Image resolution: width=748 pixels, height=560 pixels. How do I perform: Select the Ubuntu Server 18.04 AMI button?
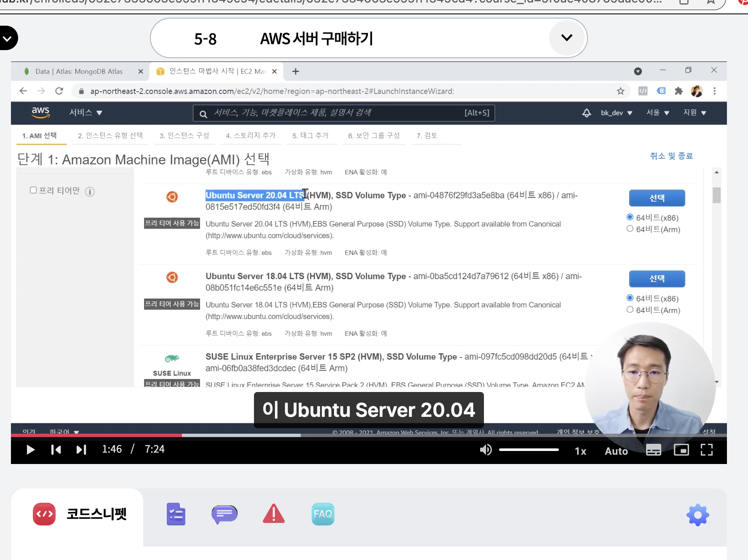[x=657, y=279]
